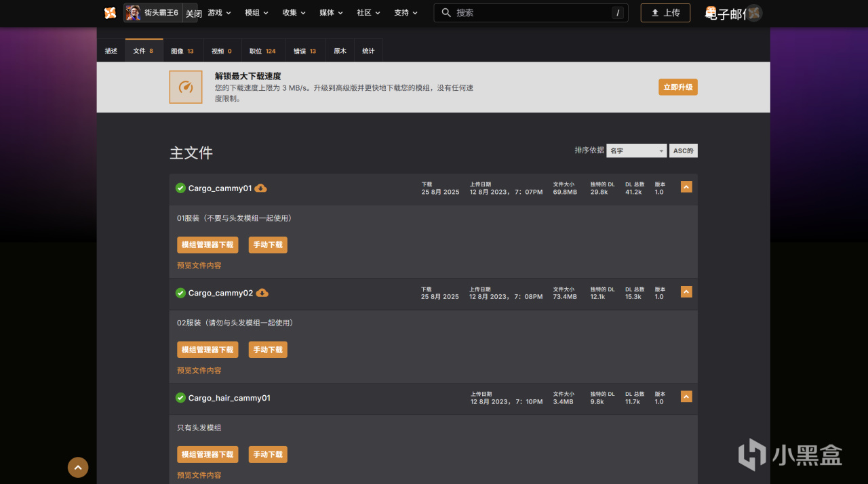Open the user avatar in header
Image resolution: width=868 pixels, height=484 pixels.
tap(753, 13)
